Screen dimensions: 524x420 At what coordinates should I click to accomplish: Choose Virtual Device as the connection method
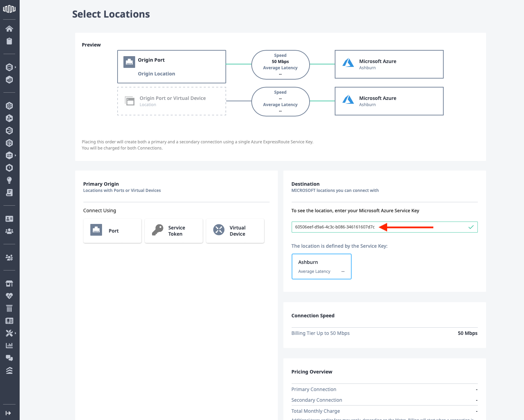tap(235, 231)
